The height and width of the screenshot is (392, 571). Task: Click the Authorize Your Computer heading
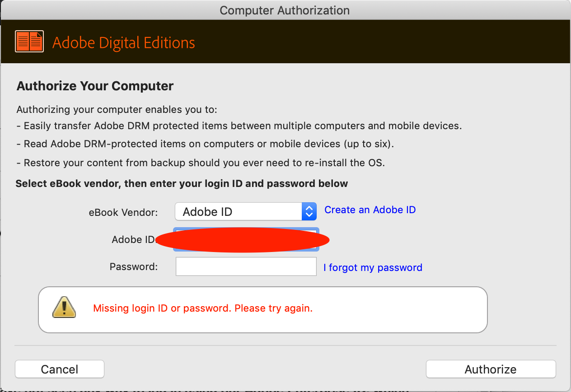coord(95,86)
